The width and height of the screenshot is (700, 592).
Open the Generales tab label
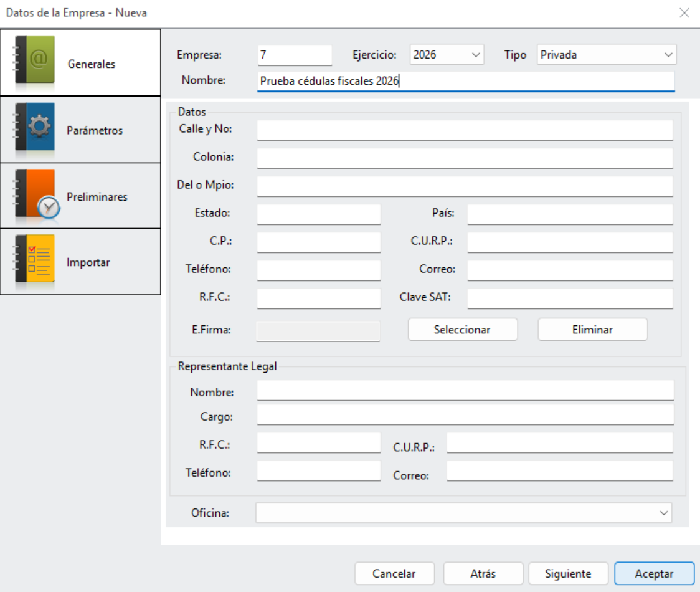(92, 64)
